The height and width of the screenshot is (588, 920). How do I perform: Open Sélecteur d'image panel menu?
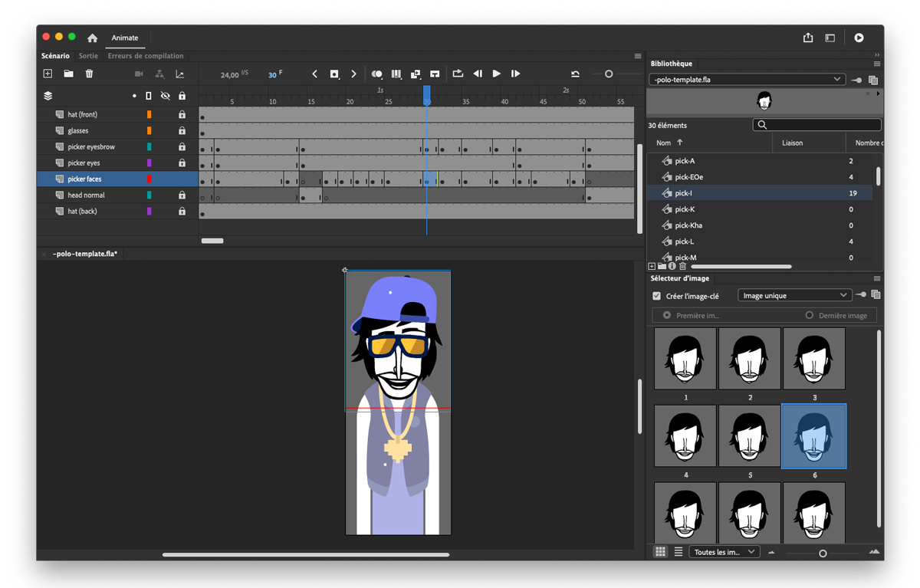(x=876, y=278)
